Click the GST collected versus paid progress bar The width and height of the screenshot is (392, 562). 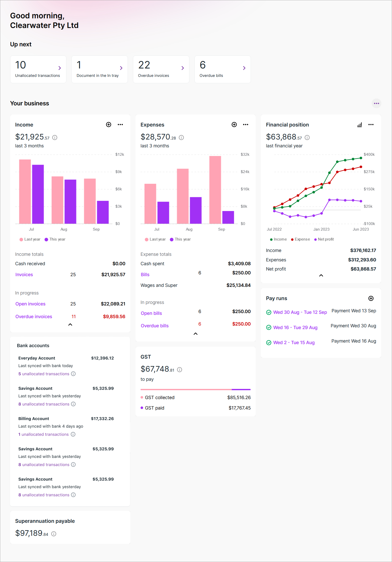click(195, 389)
